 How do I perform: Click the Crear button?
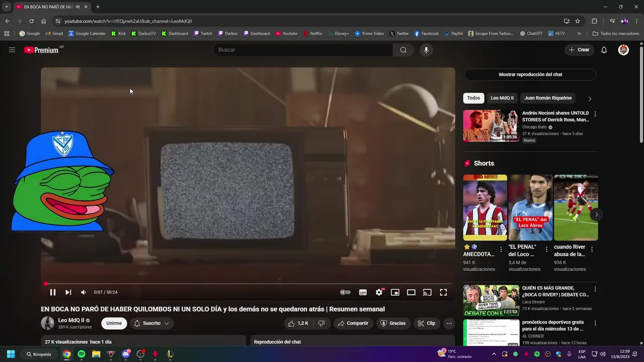coord(579,50)
